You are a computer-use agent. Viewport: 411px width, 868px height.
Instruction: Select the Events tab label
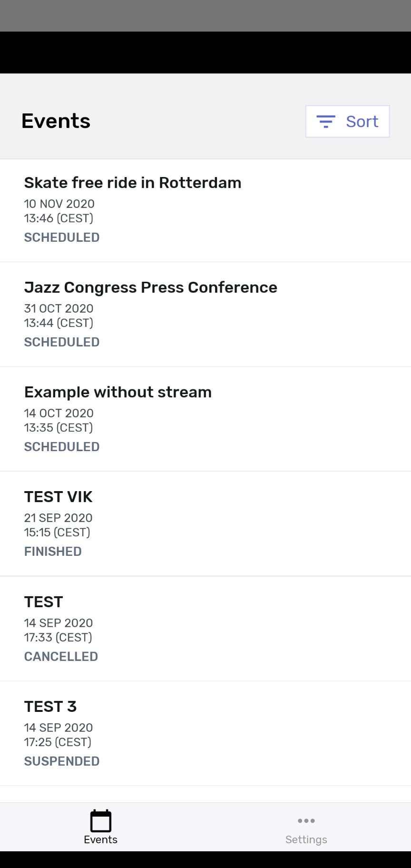[x=100, y=839]
